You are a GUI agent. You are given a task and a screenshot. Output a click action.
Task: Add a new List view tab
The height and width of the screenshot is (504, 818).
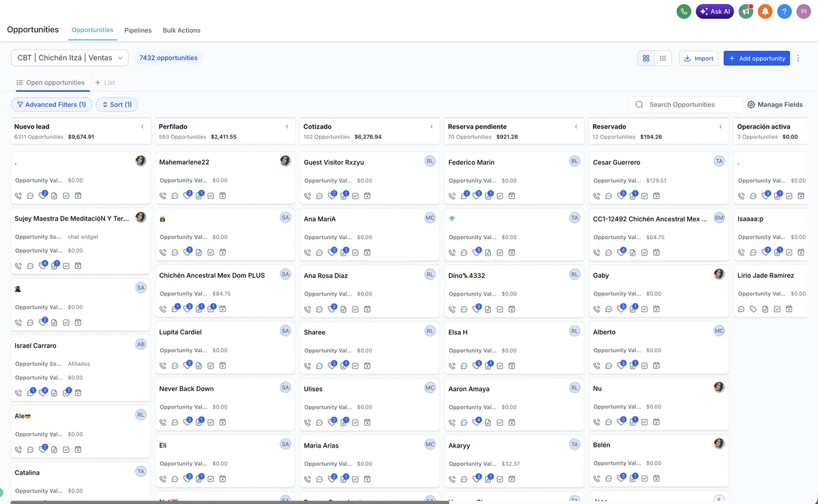coord(105,82)
